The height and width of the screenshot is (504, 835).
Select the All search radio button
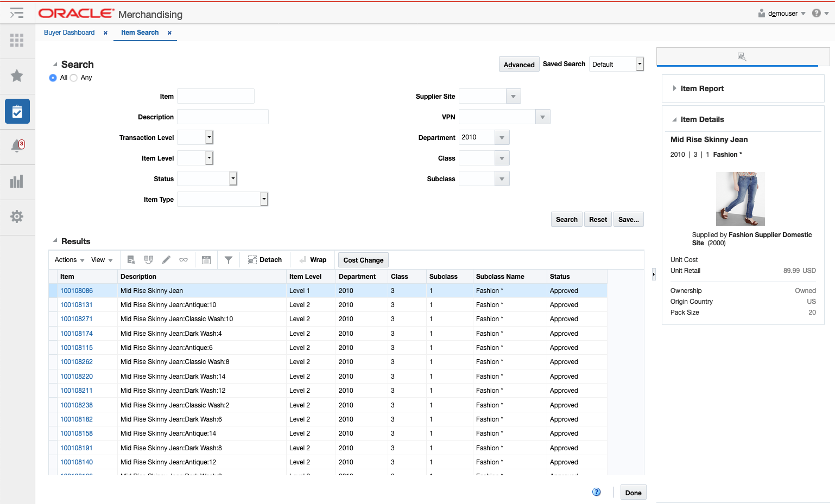(53, 78)
